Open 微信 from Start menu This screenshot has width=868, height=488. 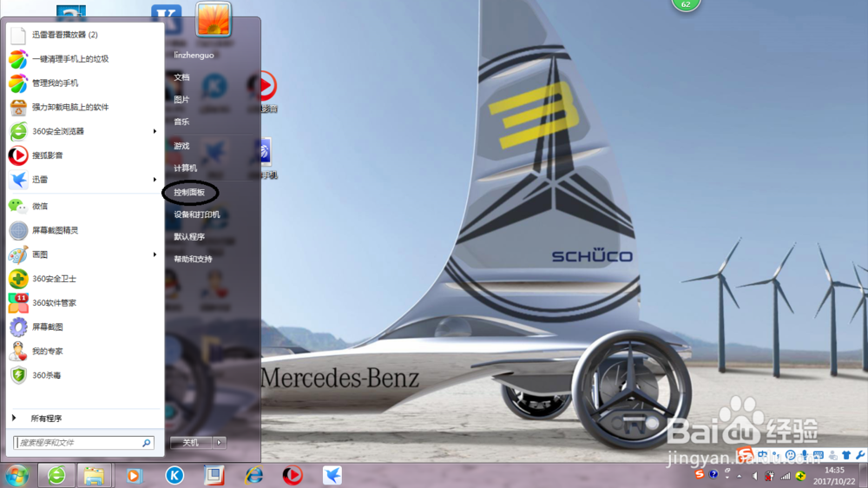(x=83, y=206)
